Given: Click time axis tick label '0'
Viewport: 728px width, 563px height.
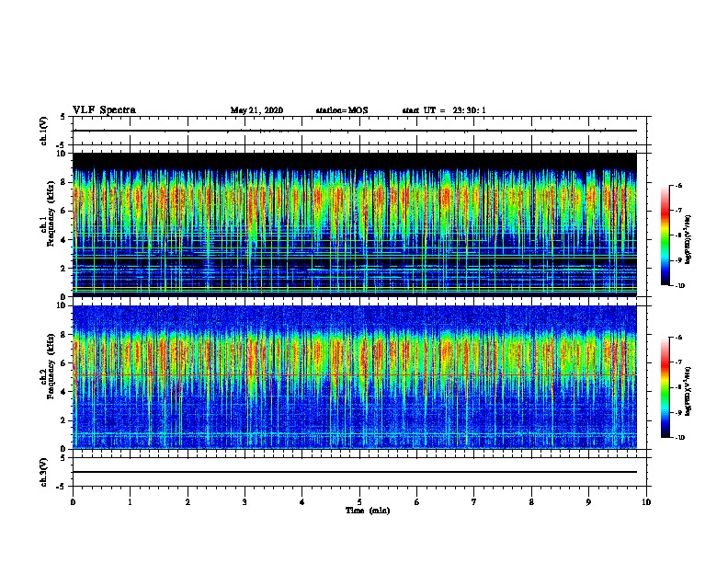Looking at the screenshot, I should click(73, 502).
